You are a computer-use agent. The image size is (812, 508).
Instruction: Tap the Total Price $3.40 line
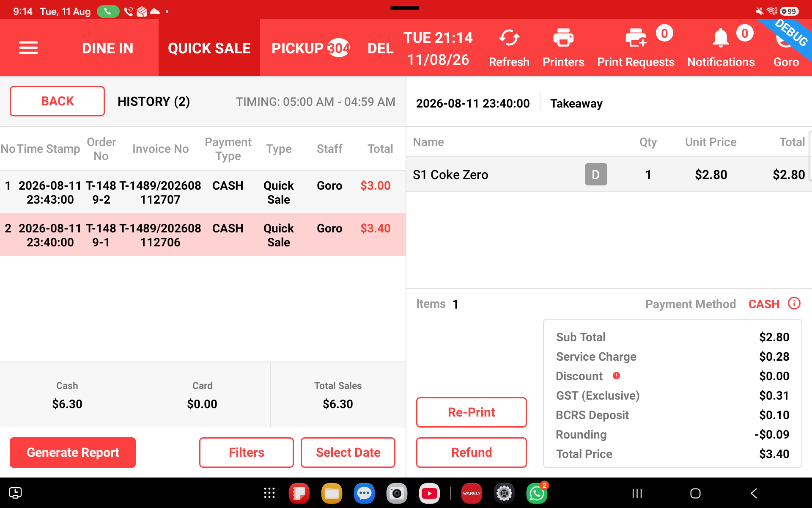point(672,454)
